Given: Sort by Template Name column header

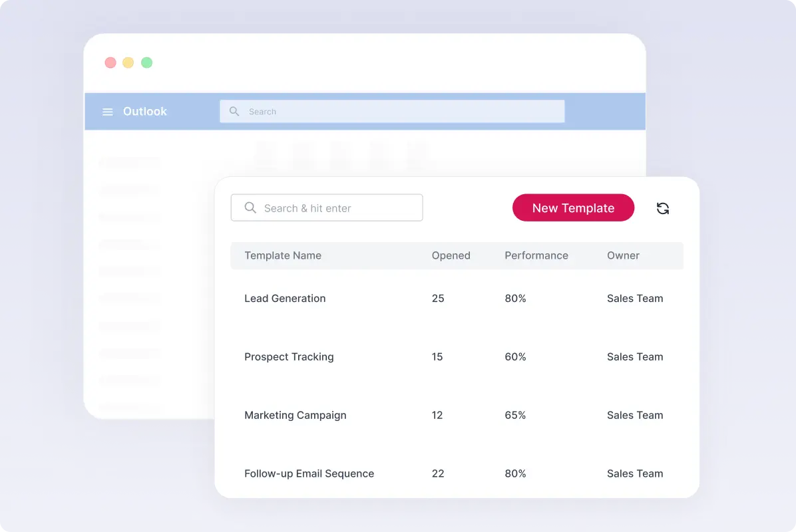Looking at the screenshot, I should click(283, 255).
